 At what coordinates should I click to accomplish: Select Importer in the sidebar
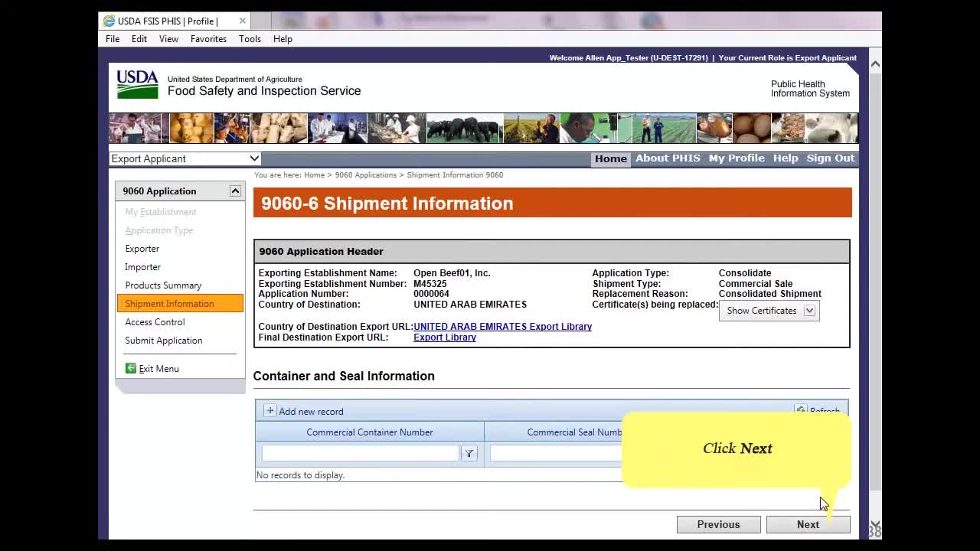click(x=143, y=267)
